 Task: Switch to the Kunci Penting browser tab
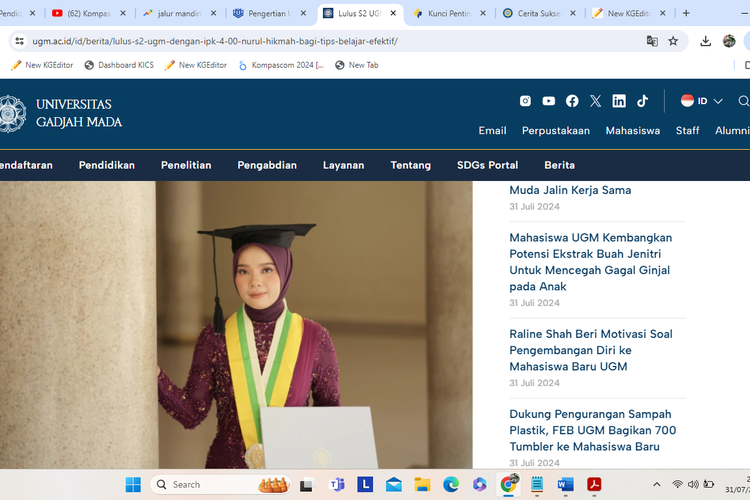coord(449,14)
